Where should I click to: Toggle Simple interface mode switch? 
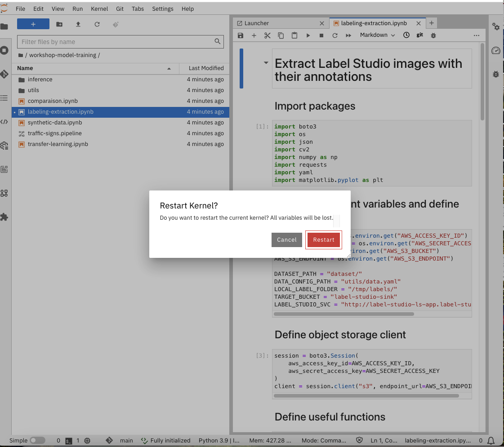coord(37,440)
